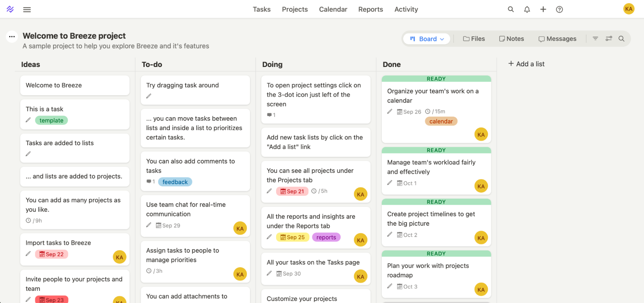Click the green 'template' tag
Viewport: 644px width, 303px height.
click(x=52, y=120)
